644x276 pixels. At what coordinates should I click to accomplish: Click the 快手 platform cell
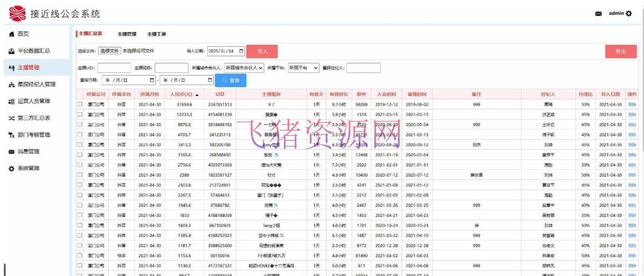(x=121, y=256)
